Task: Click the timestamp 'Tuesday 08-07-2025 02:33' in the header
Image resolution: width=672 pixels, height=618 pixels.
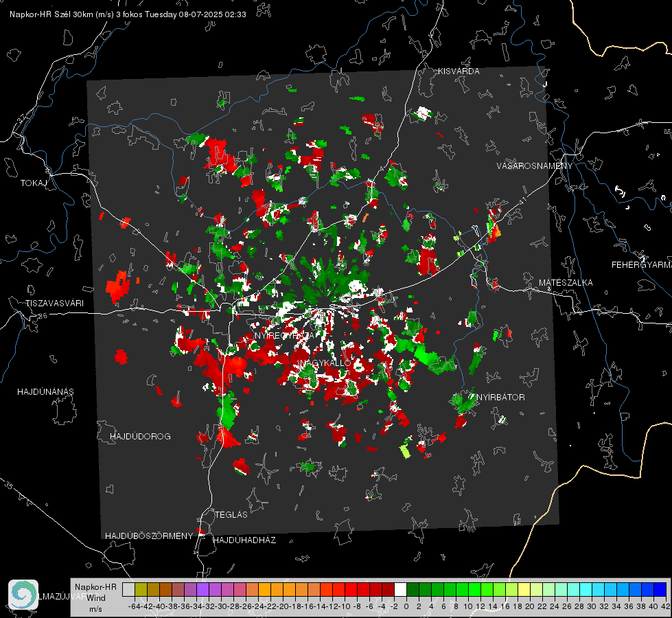Action: [196, 14]
